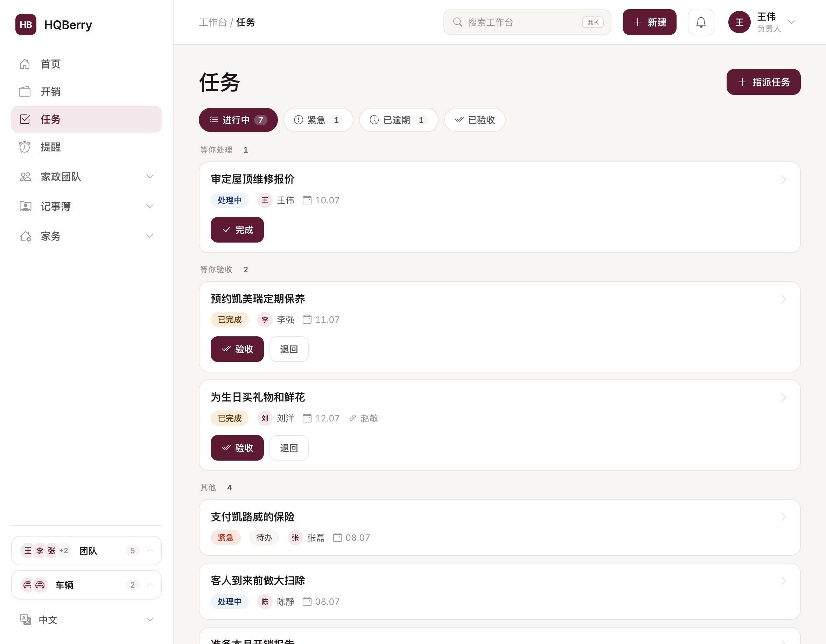This screenshot has width=826, height=644.
Task: Open notifications bell
Action: pos(701,22)
